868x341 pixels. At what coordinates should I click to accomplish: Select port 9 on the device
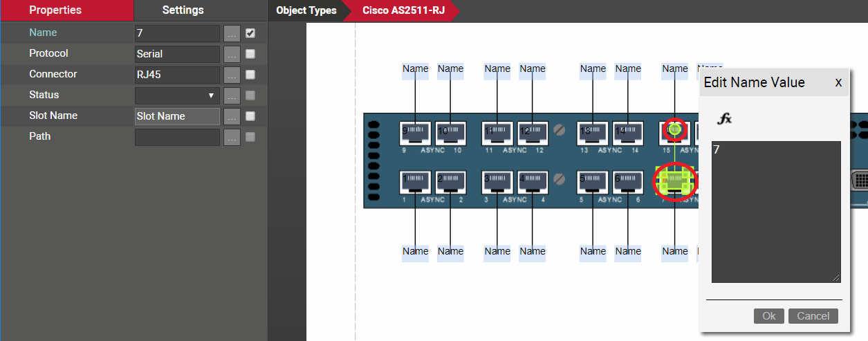click(x=415, y=131)
